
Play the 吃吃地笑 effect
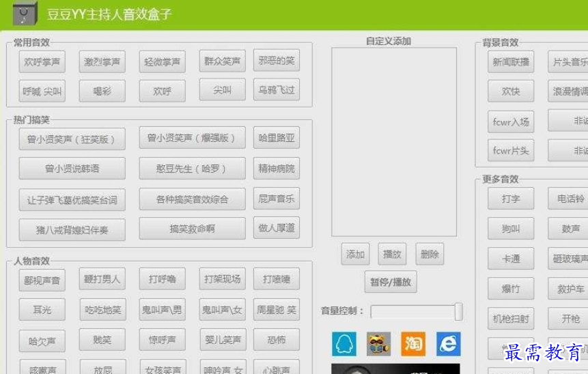tap(102, 310)
